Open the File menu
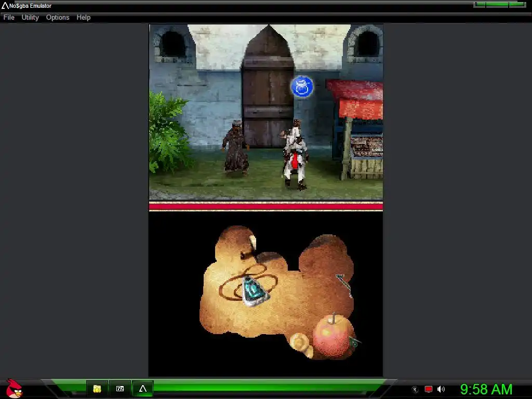 click(x=9, y=17)
